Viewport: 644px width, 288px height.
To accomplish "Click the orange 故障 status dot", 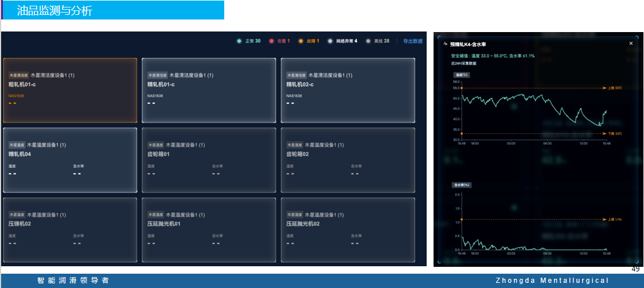I will pos(300,41).
